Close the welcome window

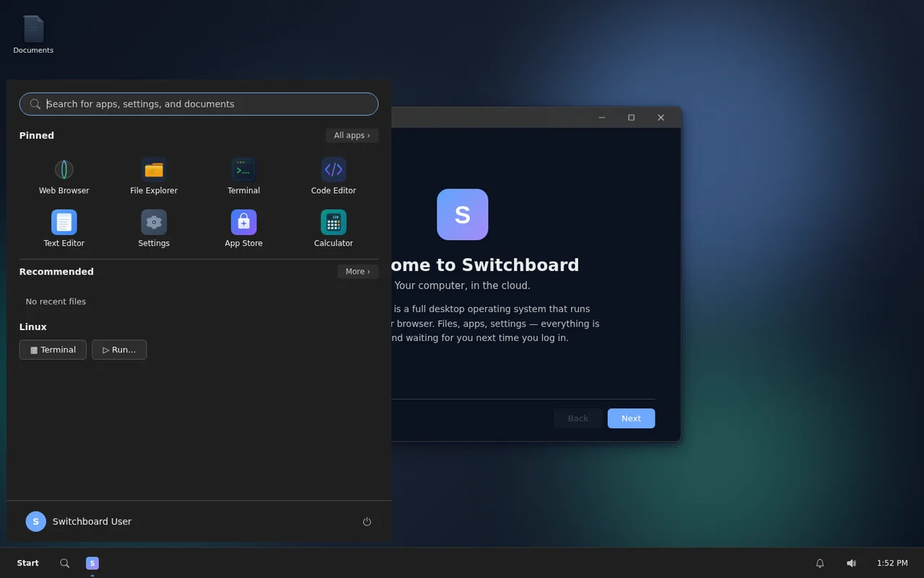pyautogui.click(x=661, y=118)
